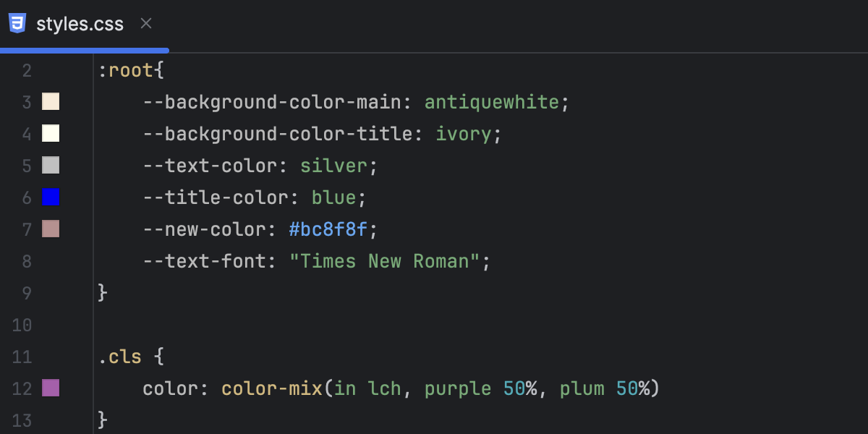Screen dimensions: 868x434
Task: Select the color-mix function on line 12
Action: click(x=271, y=388)
